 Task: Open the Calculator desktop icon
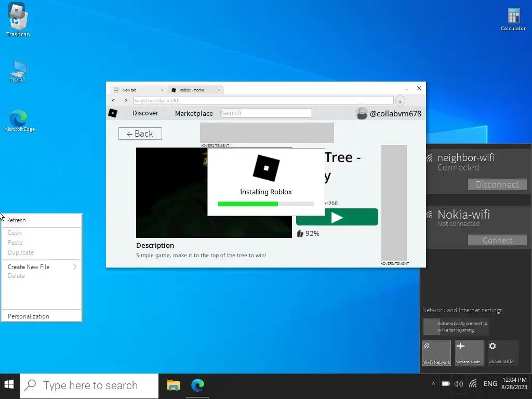click(513, 20)
